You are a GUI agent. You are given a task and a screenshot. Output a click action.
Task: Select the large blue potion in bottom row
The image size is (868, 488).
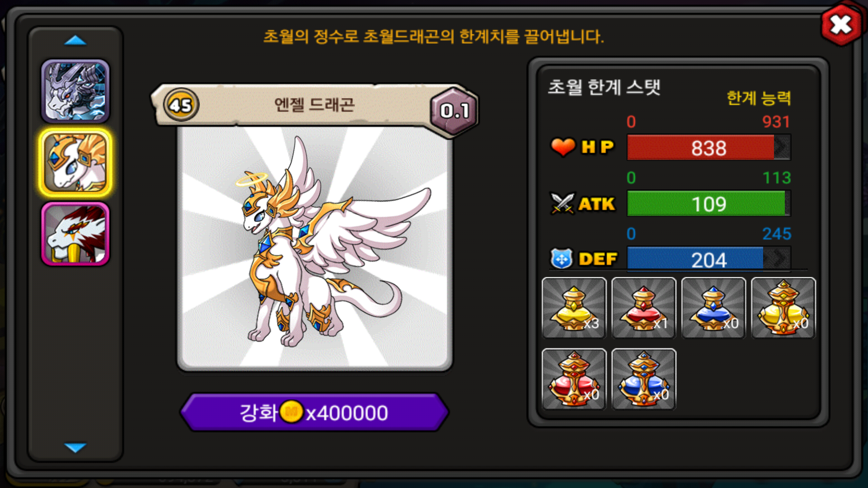644,379
